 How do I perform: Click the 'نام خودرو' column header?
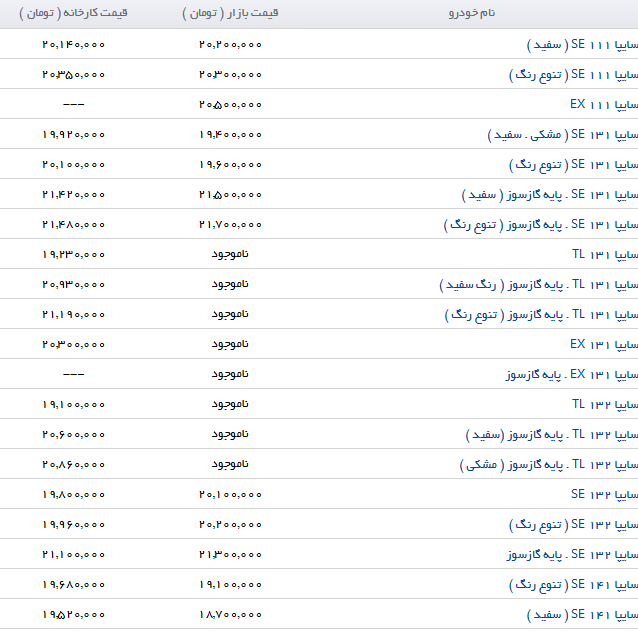(472, 13)
